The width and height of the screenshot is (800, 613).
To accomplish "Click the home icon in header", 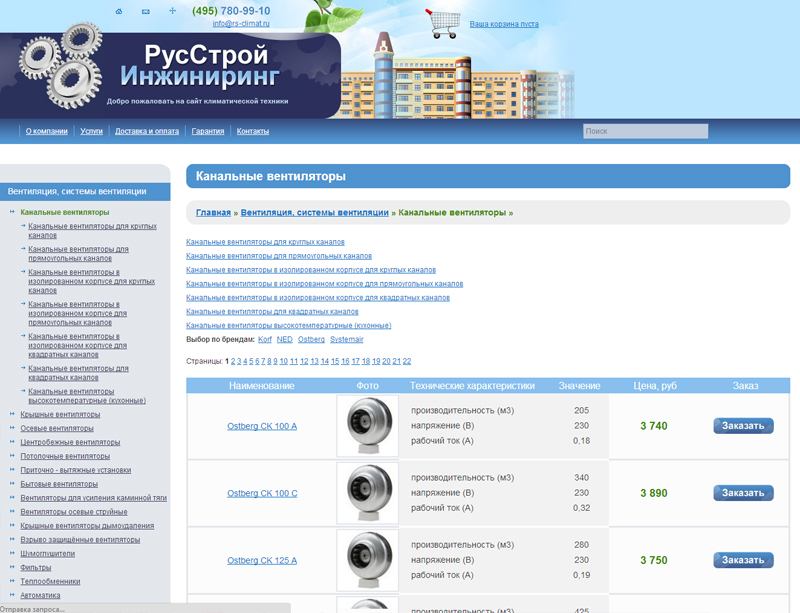I will (119, 11).
